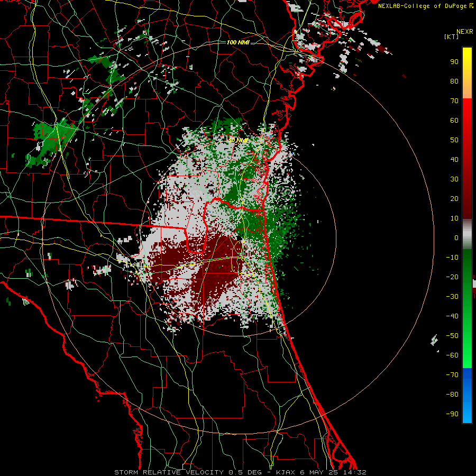Viewport: 476px width, 476px height.
Task: Select the -60 value on velocity scale
Action: (x=452, y=355)
